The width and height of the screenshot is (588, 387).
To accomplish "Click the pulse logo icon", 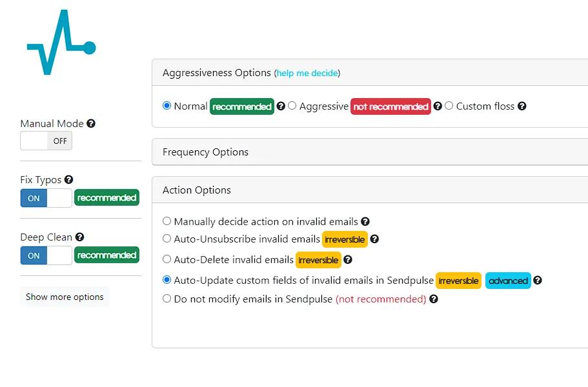I will [61, 43].
